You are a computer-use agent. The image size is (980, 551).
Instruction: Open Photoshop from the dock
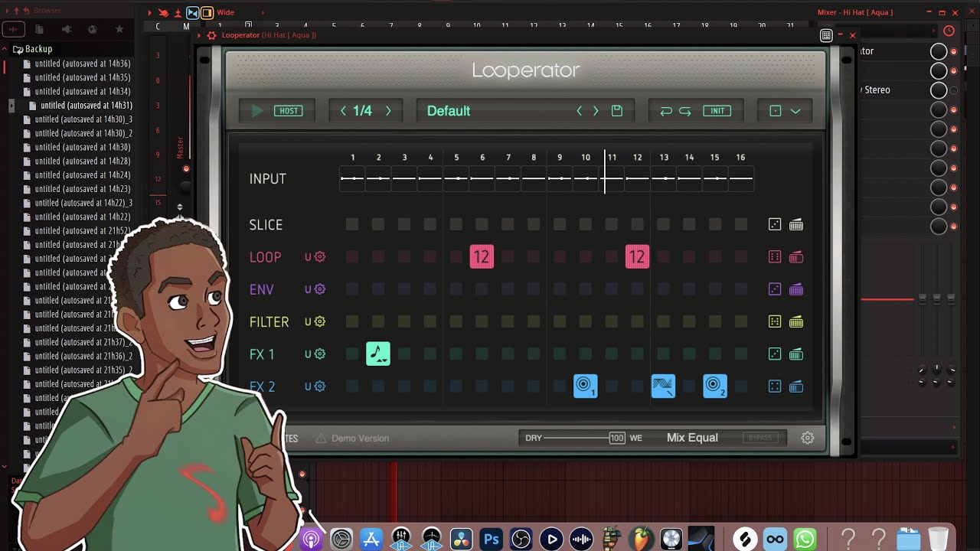(x=491, y=539)
